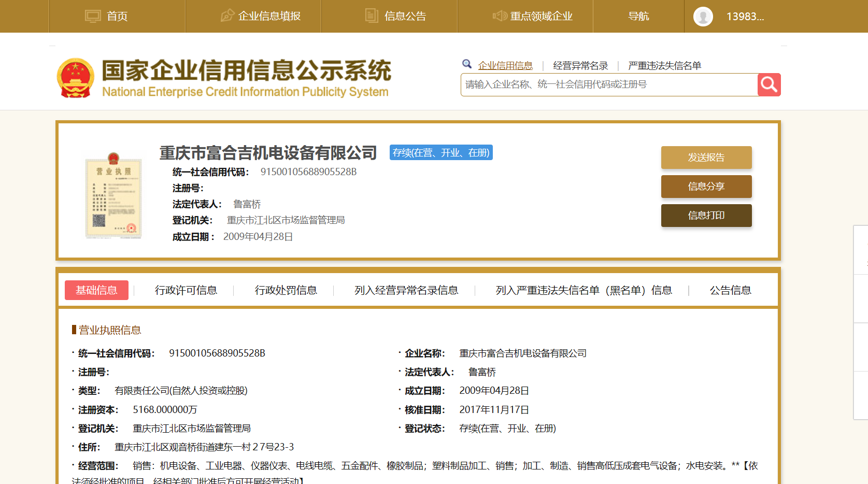The width and height of the screenshot is (868, 484).
Task: Click the type value 有限责任公司(自然人投资或控股)
Action: point(181,390)
